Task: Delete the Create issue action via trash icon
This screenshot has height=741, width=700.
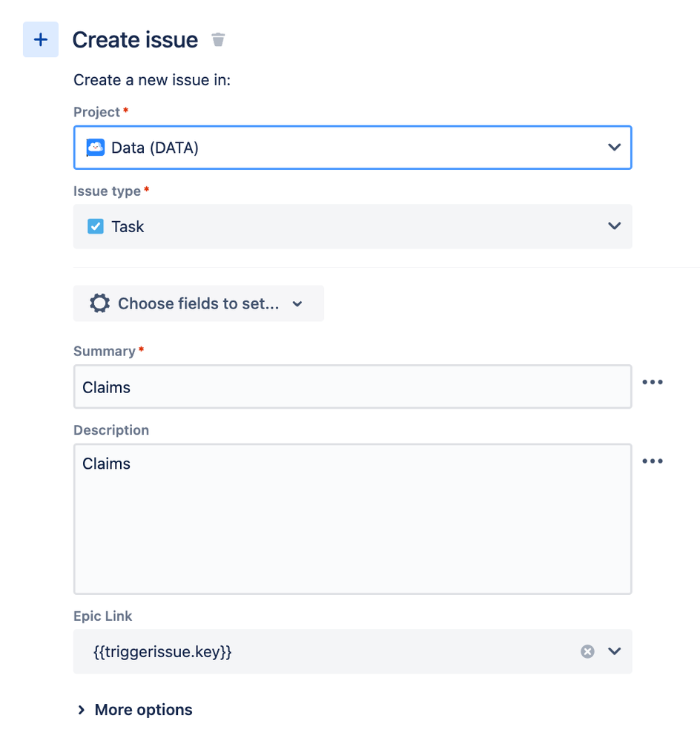Action: tap(218, 40)
